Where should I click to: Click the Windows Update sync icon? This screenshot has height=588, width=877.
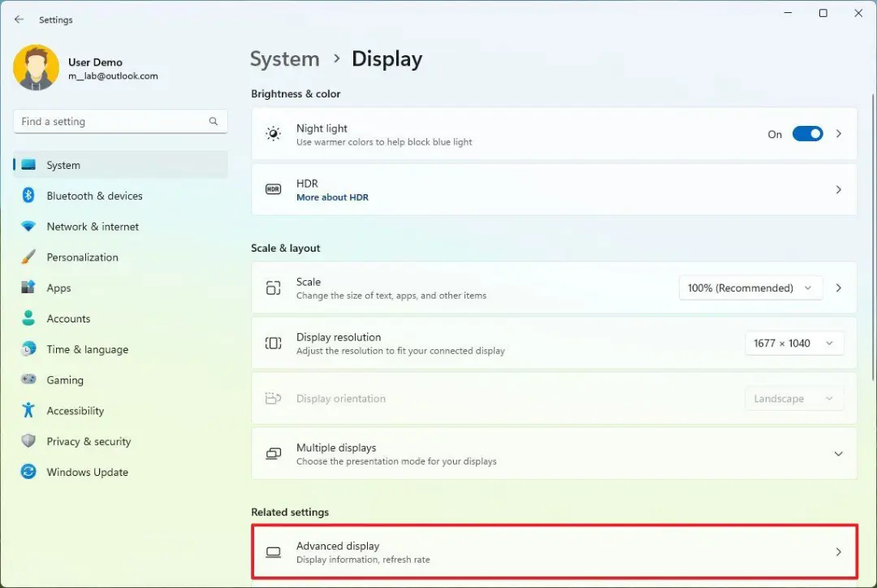tap(28, 472)
